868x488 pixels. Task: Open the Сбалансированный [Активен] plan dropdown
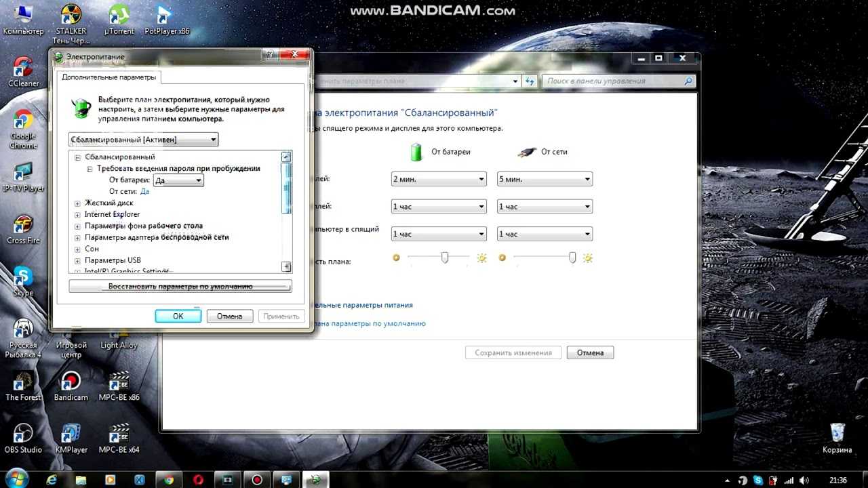pyautogui.click(x=144, y=140)
